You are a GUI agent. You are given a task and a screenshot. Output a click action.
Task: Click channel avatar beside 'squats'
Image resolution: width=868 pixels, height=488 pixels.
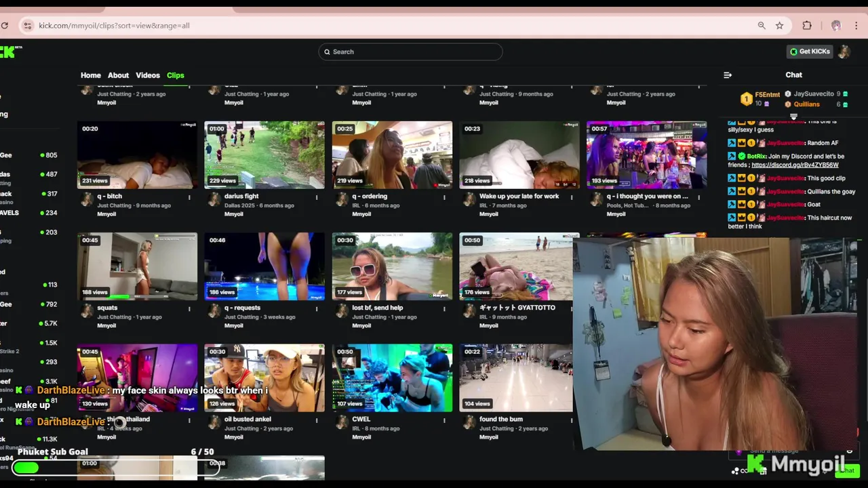pyautogui.click(x=87, y=310)
